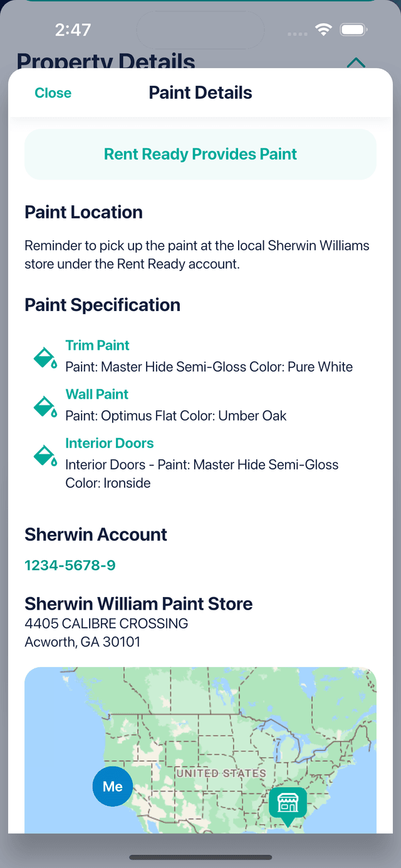This screenshot has height=868, width=401.
Task: Select the Paint Details title bar
Action: (x=200, y=93)
